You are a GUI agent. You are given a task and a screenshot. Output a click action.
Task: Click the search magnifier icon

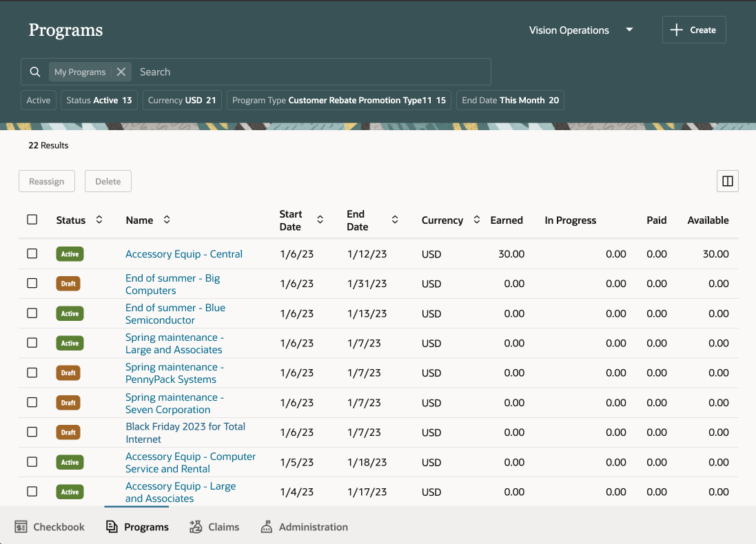pyautogui.click(x=34, y=72)
